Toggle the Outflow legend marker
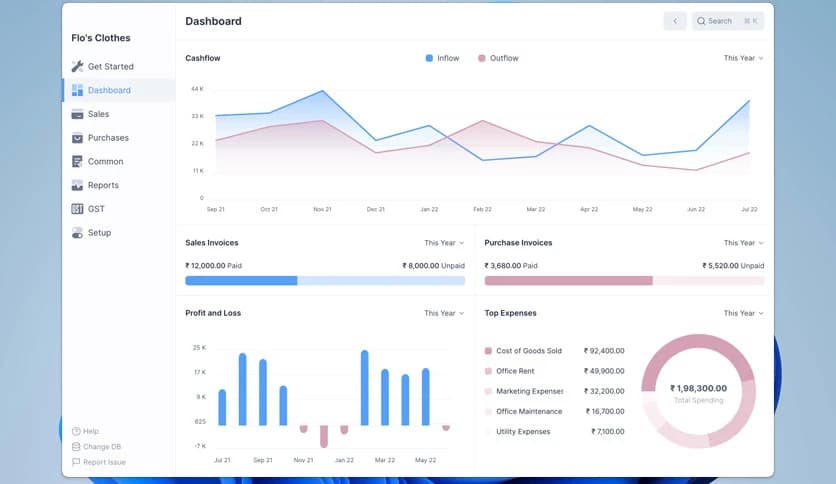 click(x=481, y=58)
